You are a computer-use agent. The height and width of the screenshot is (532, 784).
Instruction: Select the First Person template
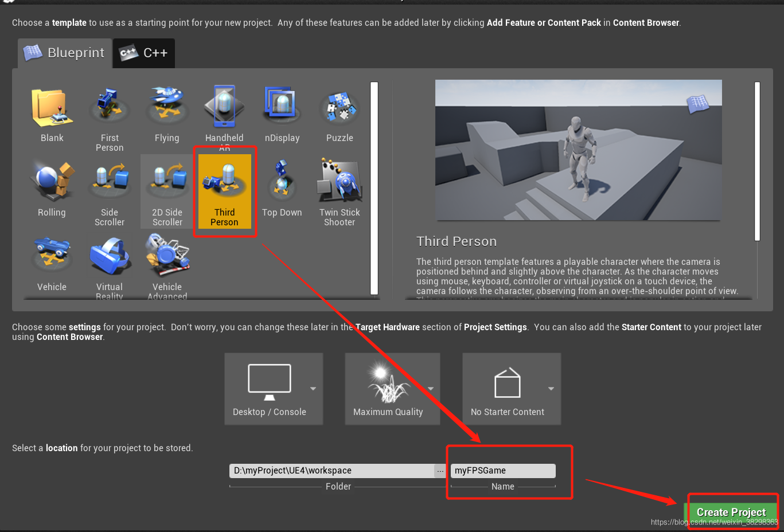[x=110, y=118]
